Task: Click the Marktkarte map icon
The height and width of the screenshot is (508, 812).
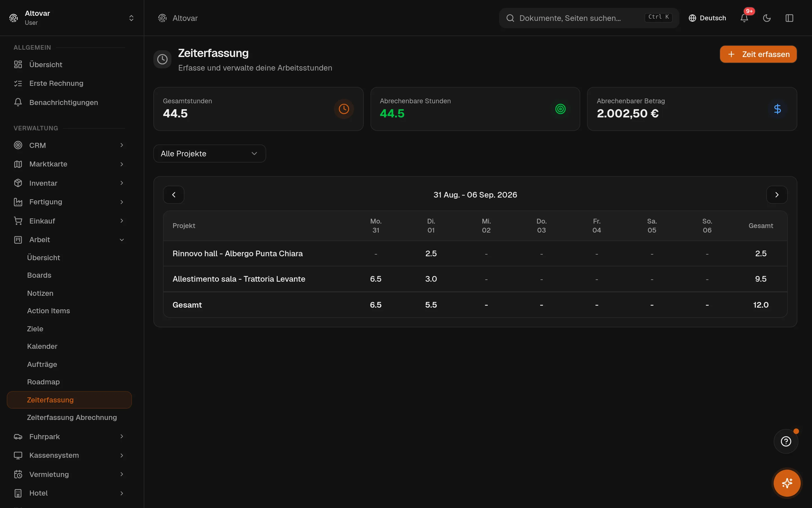Action: click(18, 164)
